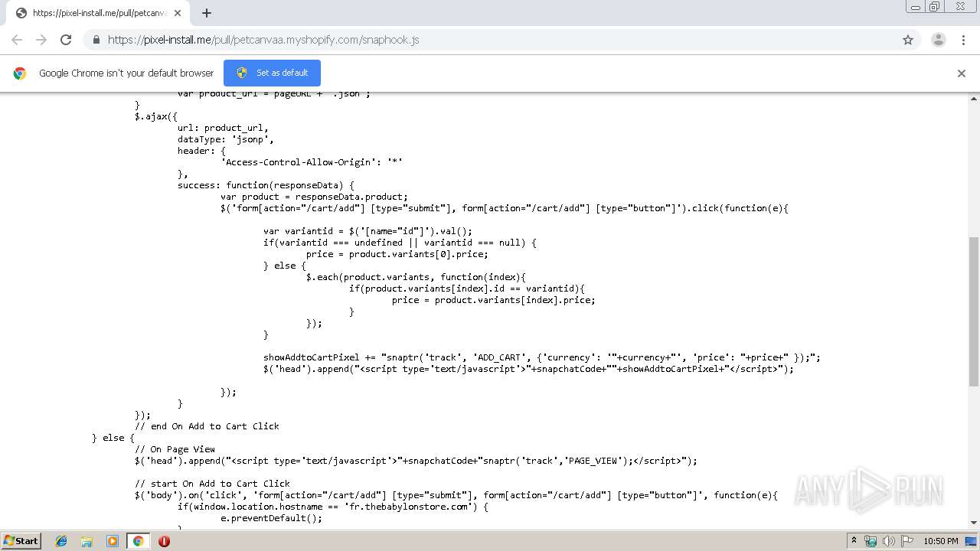Click the browser Forward arrow
The width and height of the screenshot is (980, 551).
point(41,40)
